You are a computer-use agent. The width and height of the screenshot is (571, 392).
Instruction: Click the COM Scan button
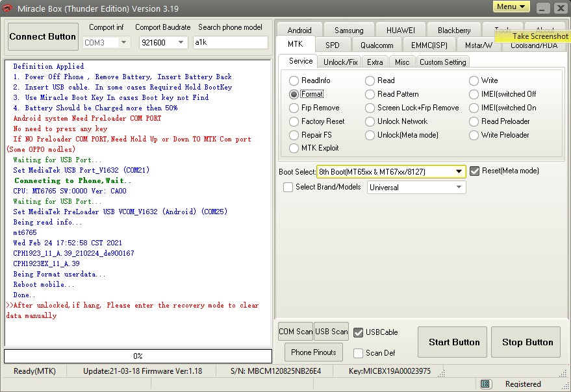pos(296,332)
